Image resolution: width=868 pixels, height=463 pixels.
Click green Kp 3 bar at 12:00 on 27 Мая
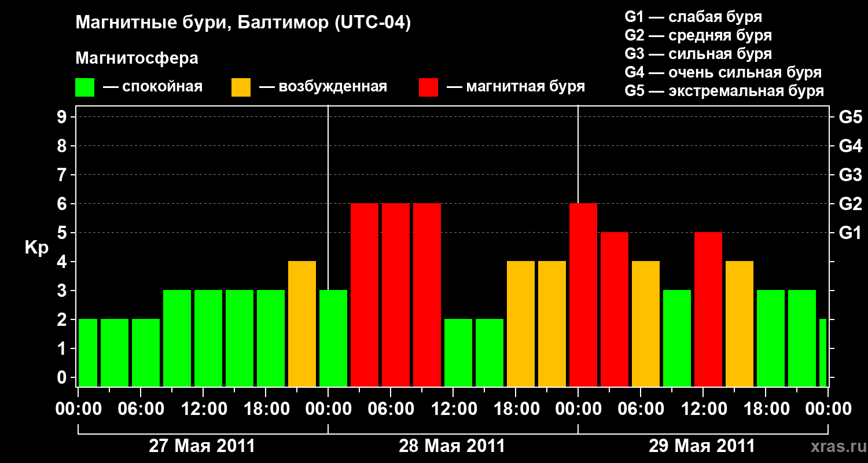coord(208,338)
